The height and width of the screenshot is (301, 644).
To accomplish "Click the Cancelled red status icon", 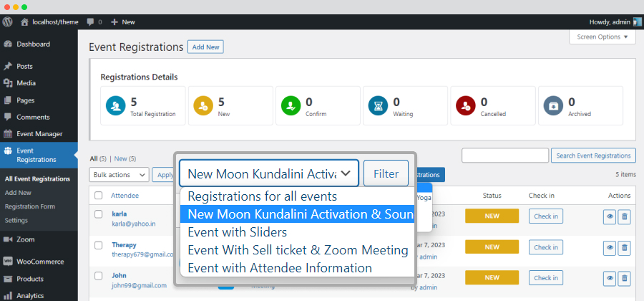I will [466, 105].
